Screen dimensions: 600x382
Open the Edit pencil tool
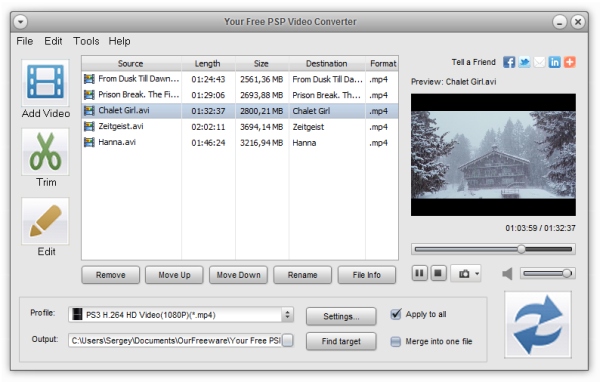click(46, 221)
